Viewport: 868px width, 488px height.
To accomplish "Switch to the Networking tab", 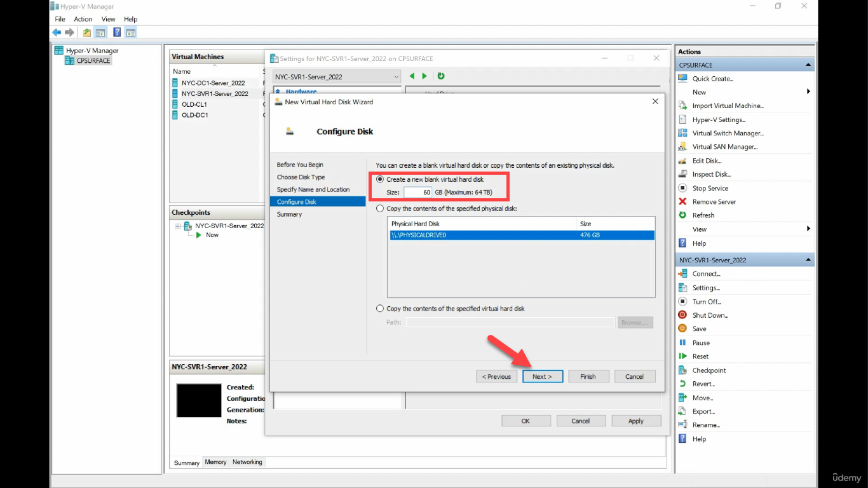I will click(x=247, y=462).
